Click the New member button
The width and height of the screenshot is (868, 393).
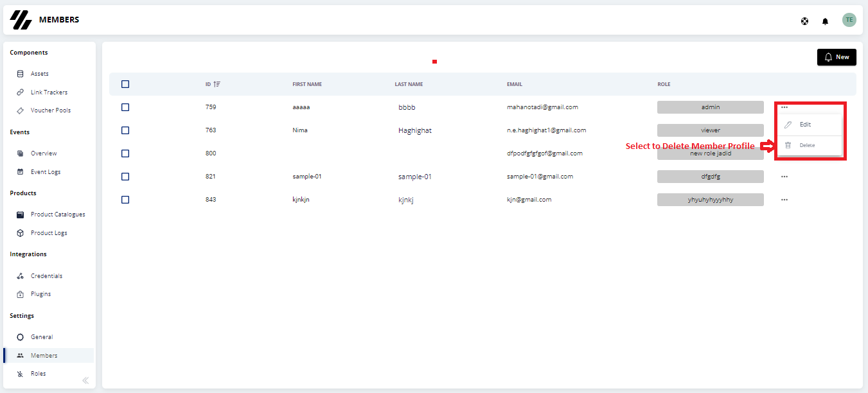[x=837, y=57]
